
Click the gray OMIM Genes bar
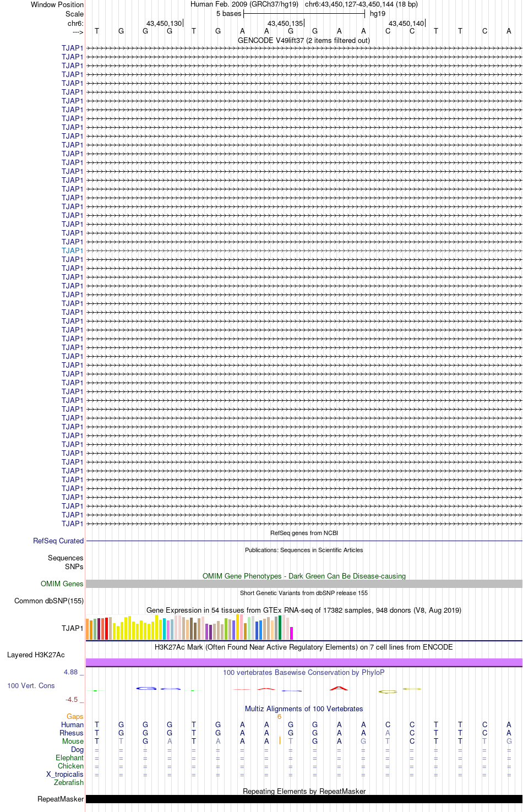click(x=304, y=584)
